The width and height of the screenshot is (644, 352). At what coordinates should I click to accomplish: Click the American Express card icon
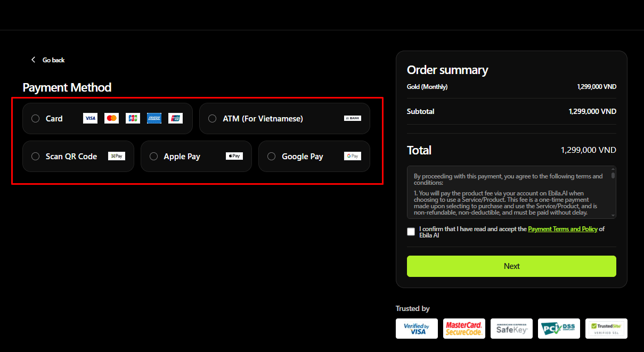click(154, 118)
